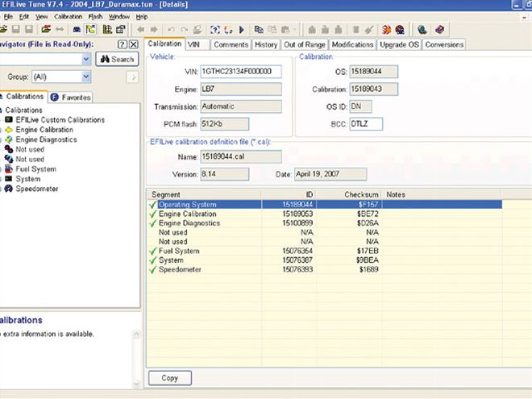Screen dimensions: 532x399
Task: Select Engine Diagnostics in the navigator tree
Action: [x=46, y=139]
